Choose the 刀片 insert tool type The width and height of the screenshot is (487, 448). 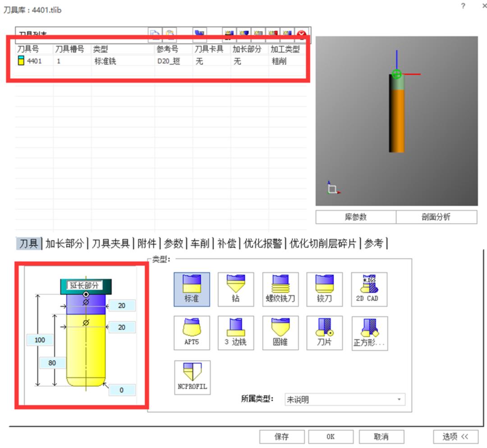[325, 333]
